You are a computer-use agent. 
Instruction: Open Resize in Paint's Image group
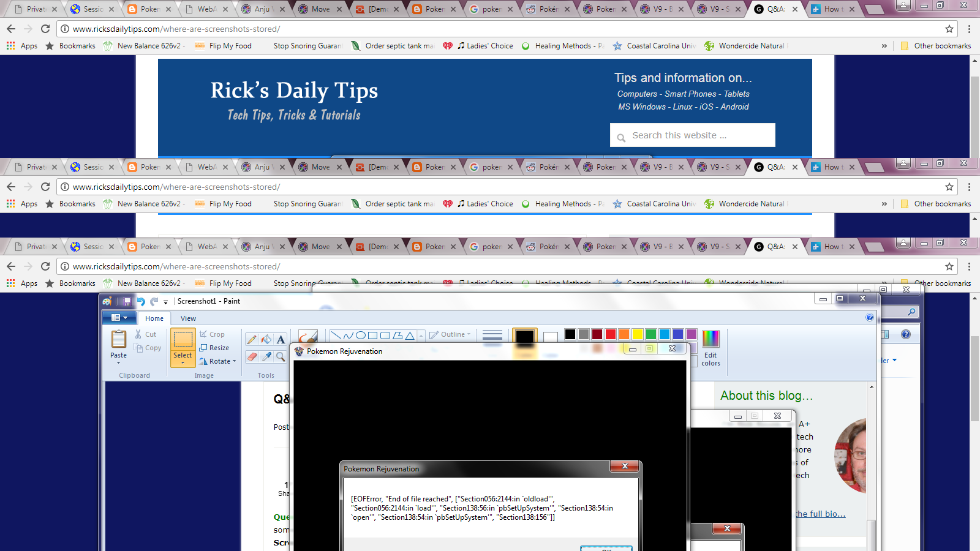214,348
